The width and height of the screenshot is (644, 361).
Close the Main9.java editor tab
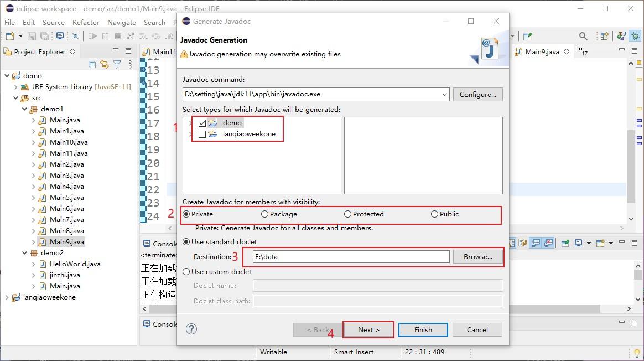tap(567, 51)
